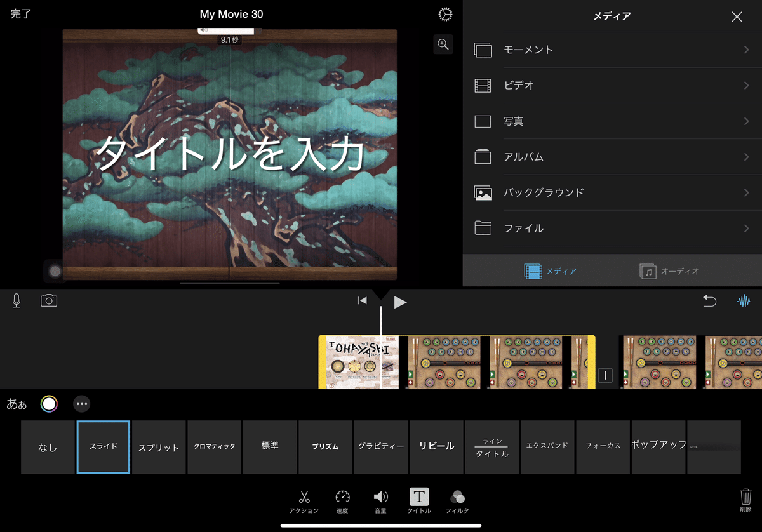Edit the タイトルを入力 title text

[230, 153]
